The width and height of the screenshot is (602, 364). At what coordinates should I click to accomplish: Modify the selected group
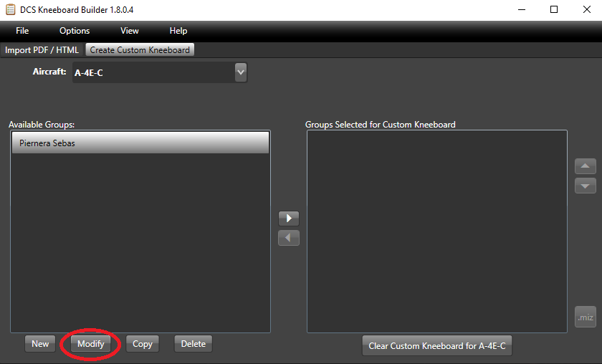coord(90,344)
